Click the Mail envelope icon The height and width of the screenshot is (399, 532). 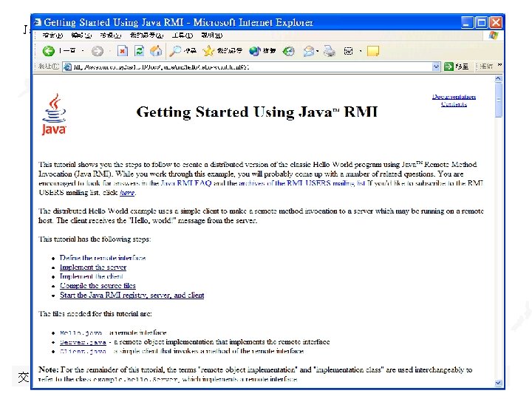[308, 51]
